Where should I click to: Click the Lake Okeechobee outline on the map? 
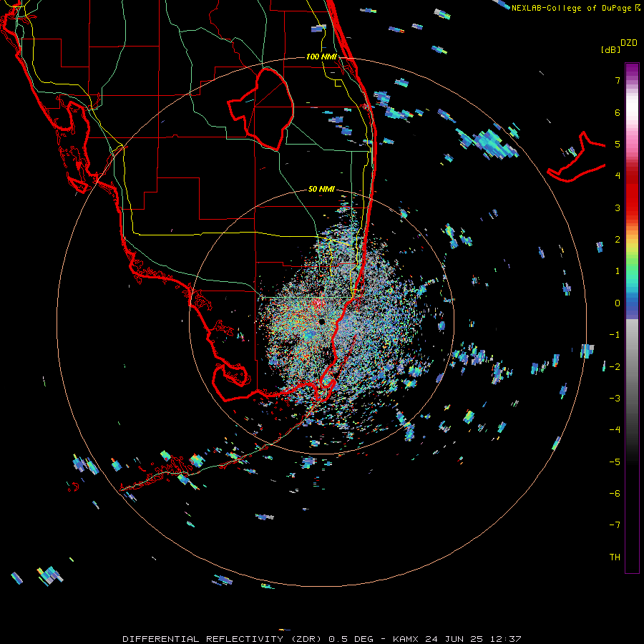[260, 109]
